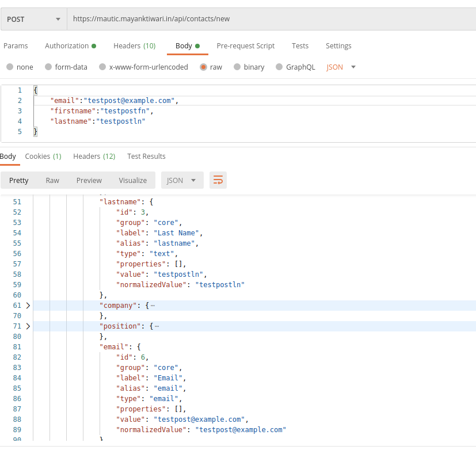
Task: Open the response JSON format dropdown
Action: (182, 181)
